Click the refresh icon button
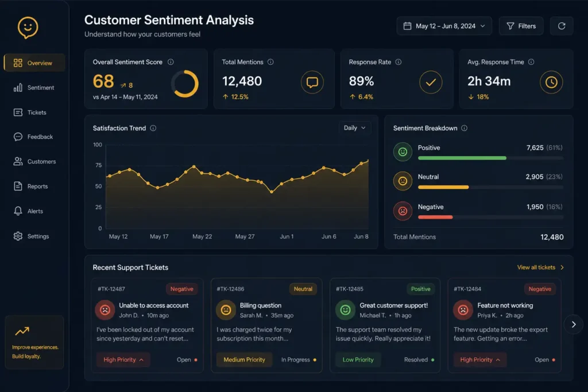 point(562,26)
